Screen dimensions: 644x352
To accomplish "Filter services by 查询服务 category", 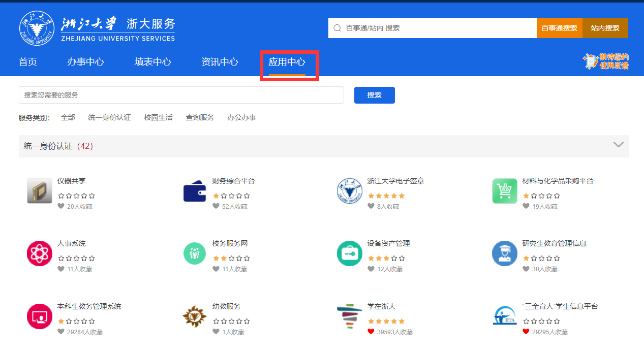I will pos(200,118).
